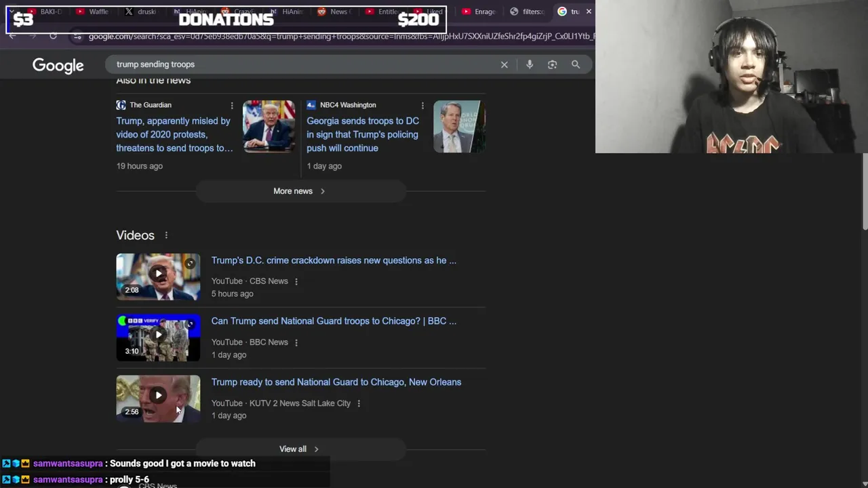Play the KUTV Trump National Guard video
Viewport: 868px width, 488px height.
(x=158, y=399)
